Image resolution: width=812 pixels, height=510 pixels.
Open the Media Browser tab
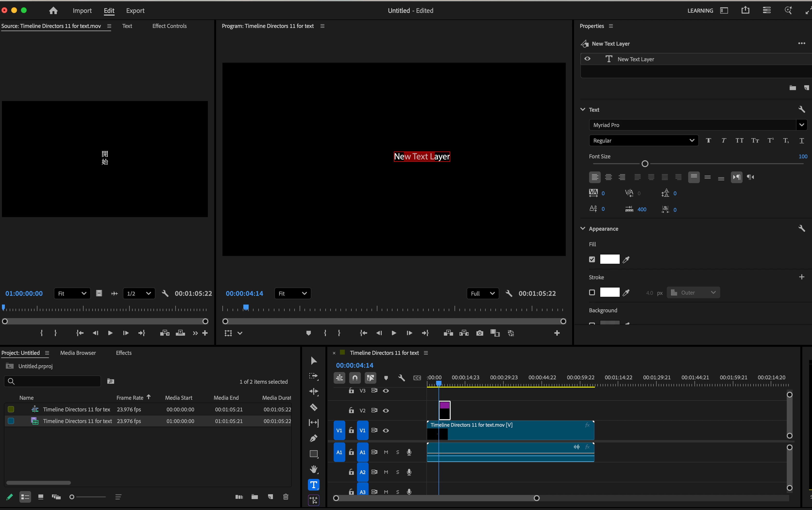tap(78, 353)
